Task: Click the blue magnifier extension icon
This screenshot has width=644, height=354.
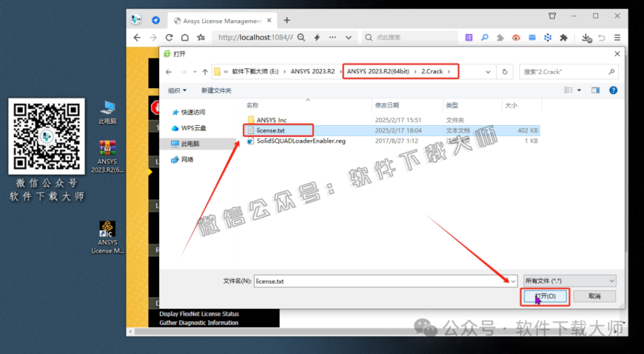Action: click(x=485, y=37)
